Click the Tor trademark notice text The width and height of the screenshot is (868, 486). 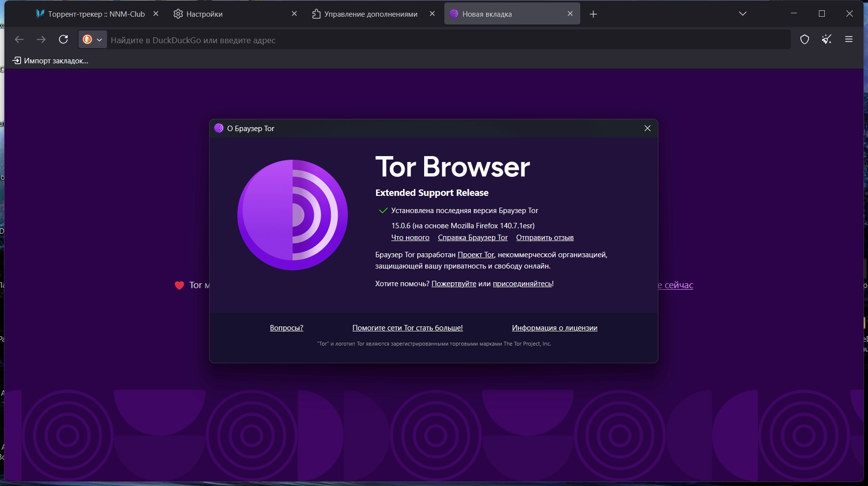[434, 344]
